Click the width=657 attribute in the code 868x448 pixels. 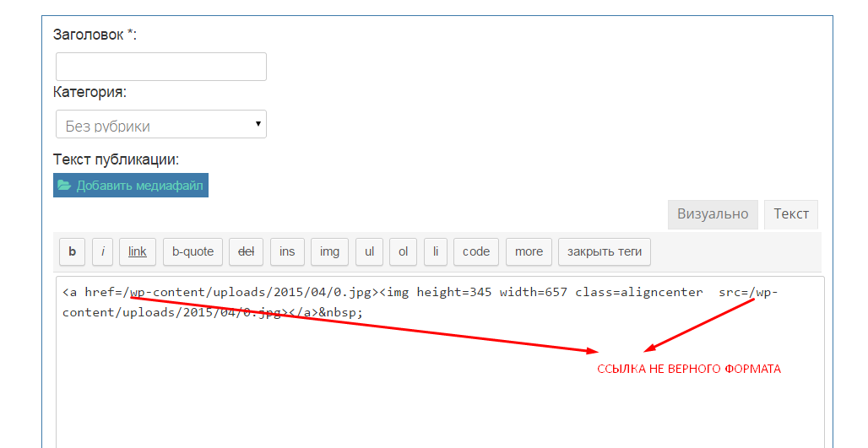533,292
